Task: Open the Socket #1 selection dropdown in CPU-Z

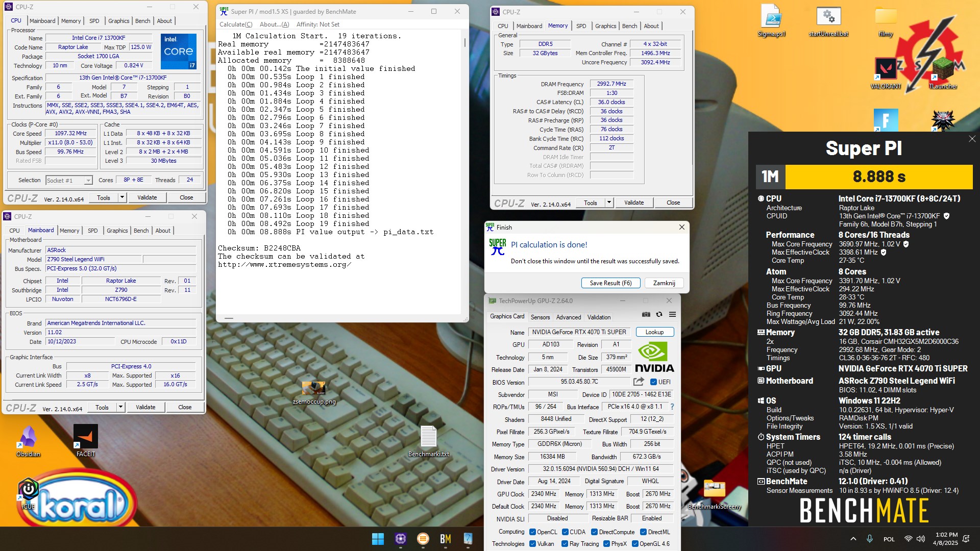Action: 69,180
